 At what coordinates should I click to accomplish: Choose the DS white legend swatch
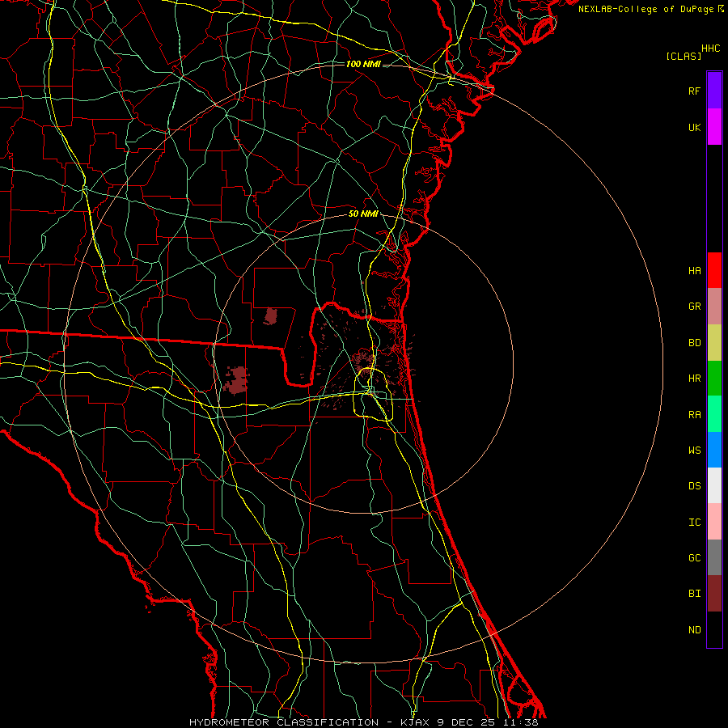tap(714, 485)
